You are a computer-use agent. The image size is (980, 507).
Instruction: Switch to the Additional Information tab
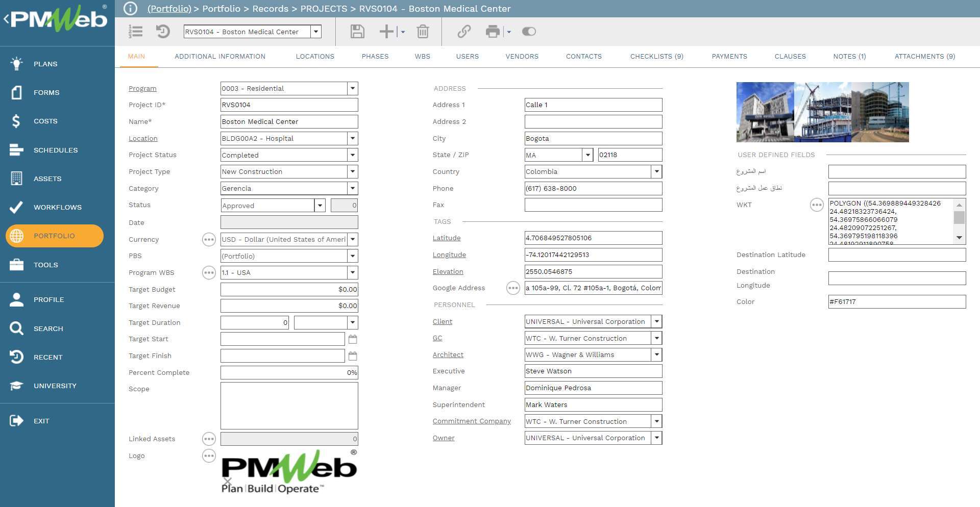220,57
